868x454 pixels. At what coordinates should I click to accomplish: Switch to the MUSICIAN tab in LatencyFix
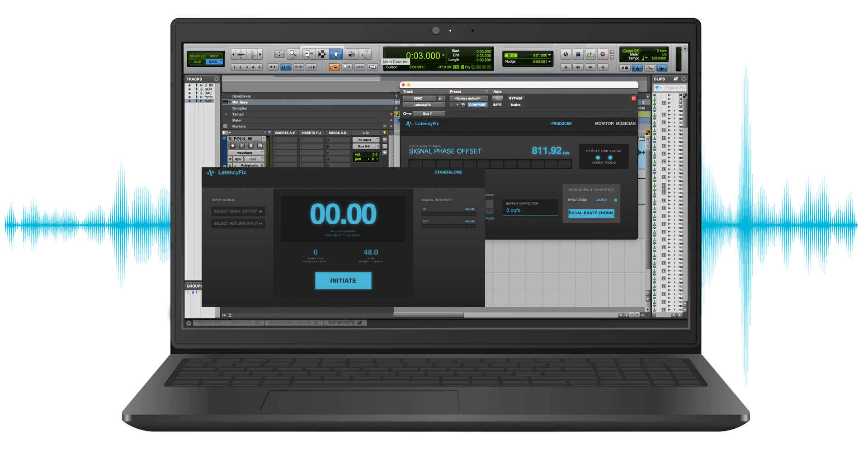click(x=626, y=123)
